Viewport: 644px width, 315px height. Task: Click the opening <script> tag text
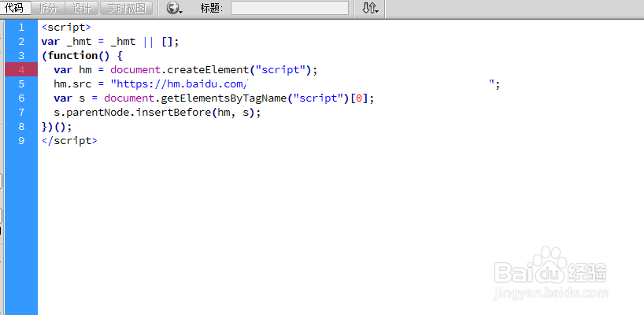tap(66, 28)
